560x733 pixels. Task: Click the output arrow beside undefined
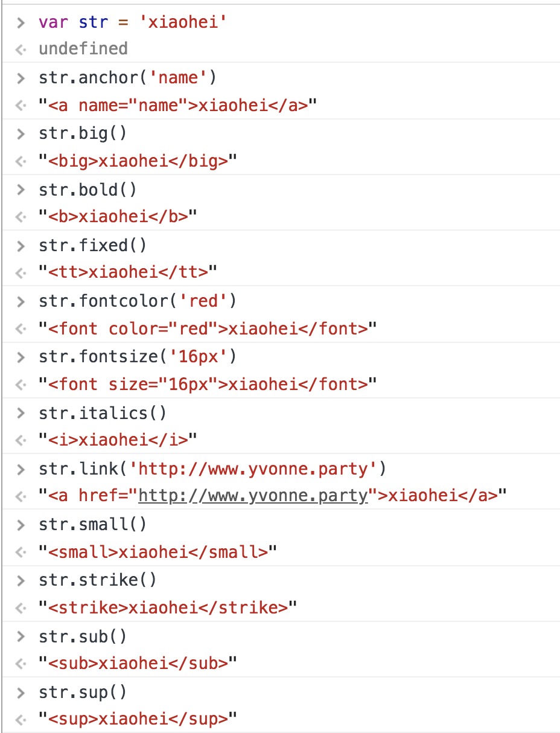tap(21, 50)
